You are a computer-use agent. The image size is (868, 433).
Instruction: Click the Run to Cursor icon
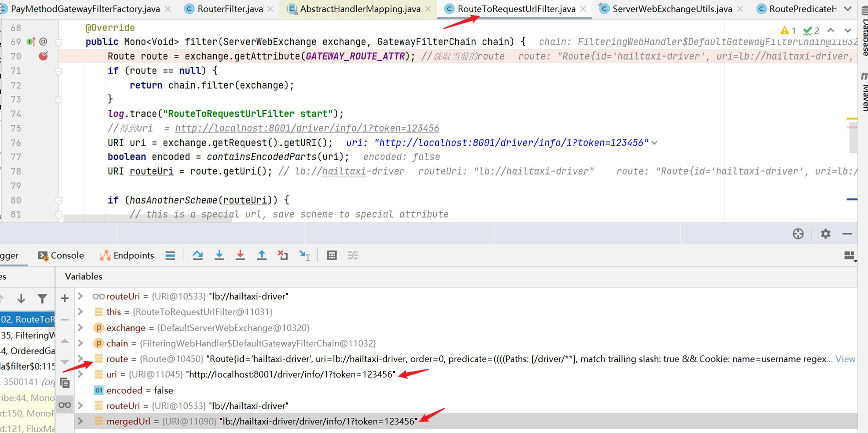tap(304, 255)
